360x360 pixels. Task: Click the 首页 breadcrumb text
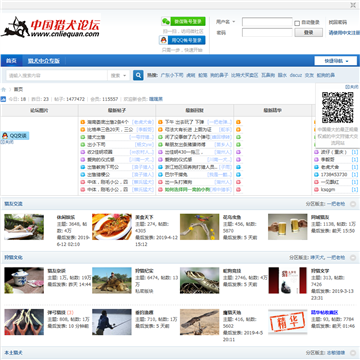click(x=18, y=90)
